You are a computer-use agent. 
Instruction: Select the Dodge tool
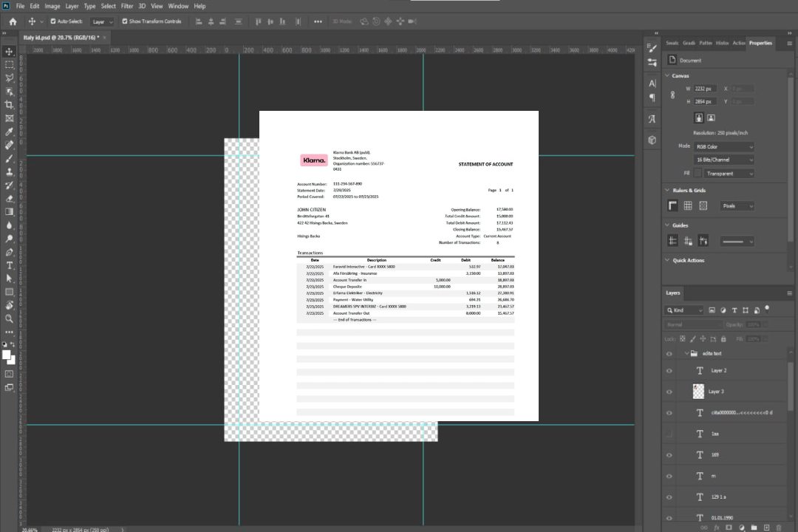pyautogui.click(x=9, y=238)
